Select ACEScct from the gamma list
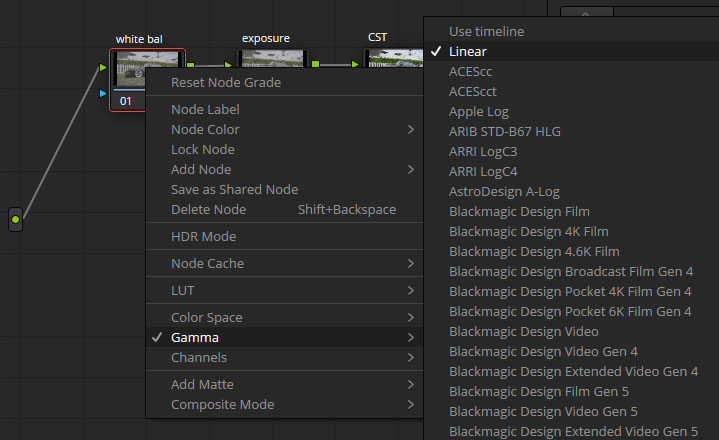Screen dimensions: 719x440 (471, 91)
